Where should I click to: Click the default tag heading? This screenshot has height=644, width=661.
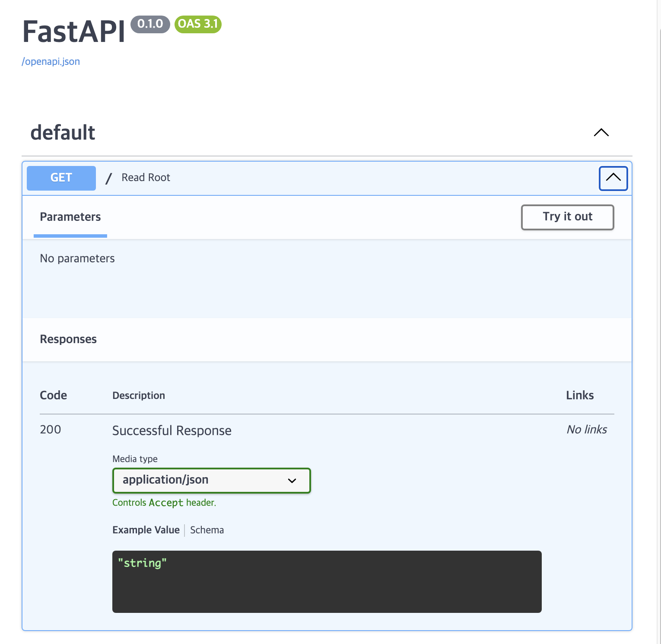coord(63,132)
